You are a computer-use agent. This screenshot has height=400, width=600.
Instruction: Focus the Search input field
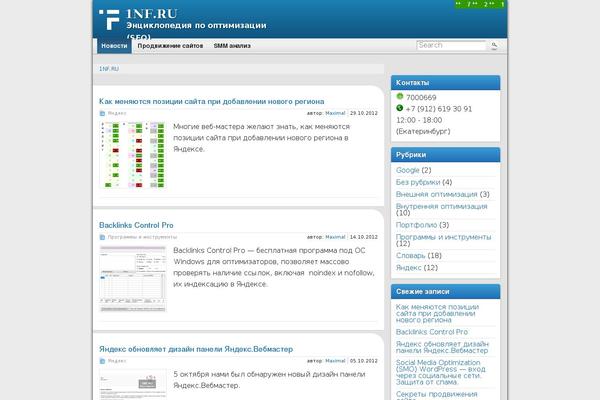451,45
